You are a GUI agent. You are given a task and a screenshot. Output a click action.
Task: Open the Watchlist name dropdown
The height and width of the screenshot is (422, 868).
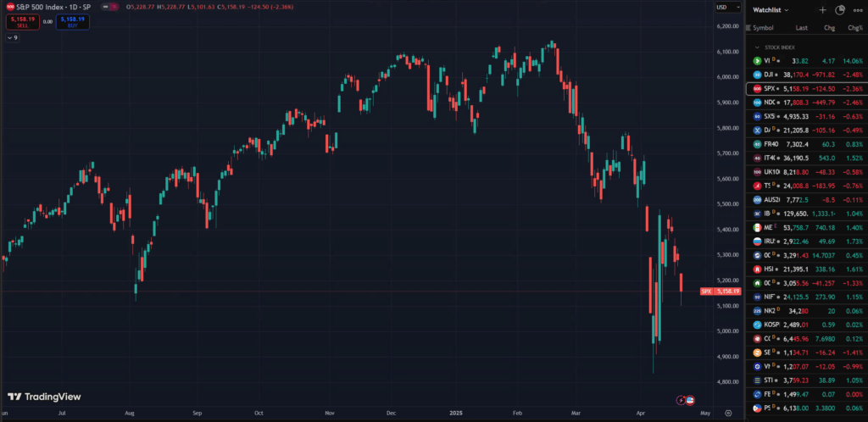pos(771,10)
